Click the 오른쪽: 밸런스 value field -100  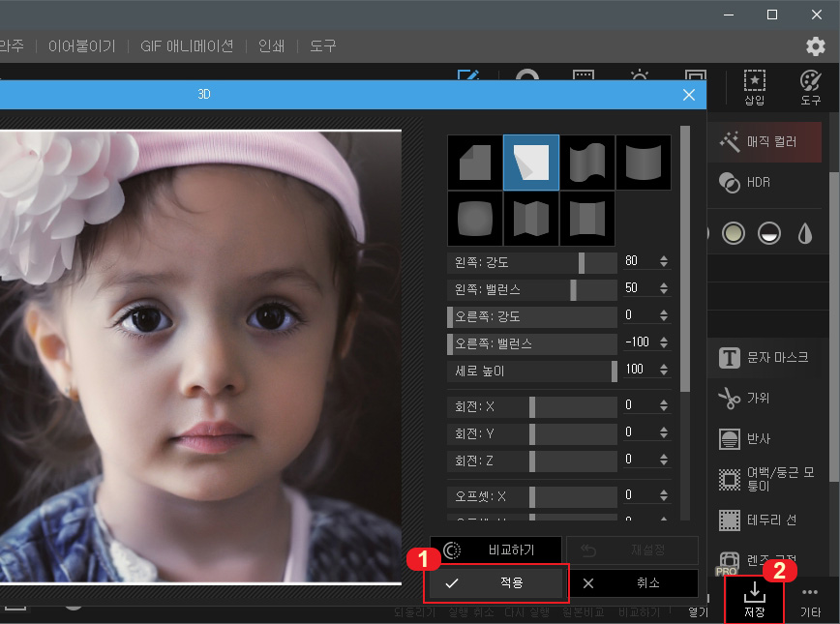(640, 342)
